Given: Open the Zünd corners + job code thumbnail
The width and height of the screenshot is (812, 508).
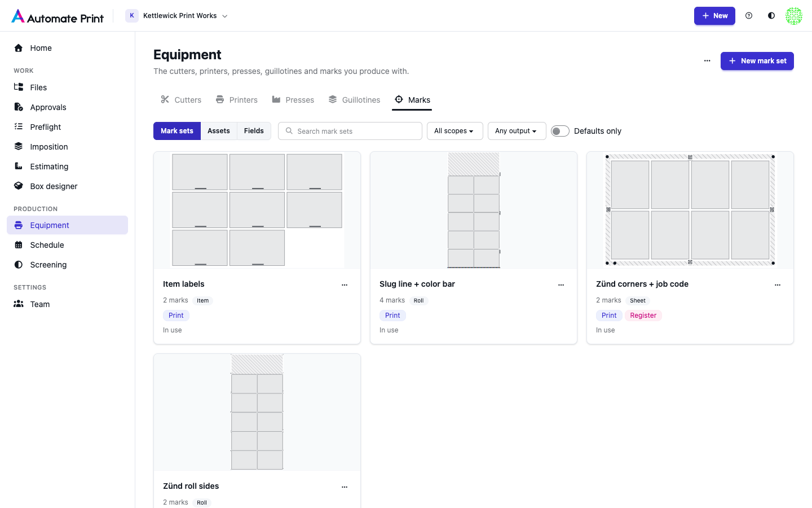Looking at the screenshot, I should coord(690,210).
